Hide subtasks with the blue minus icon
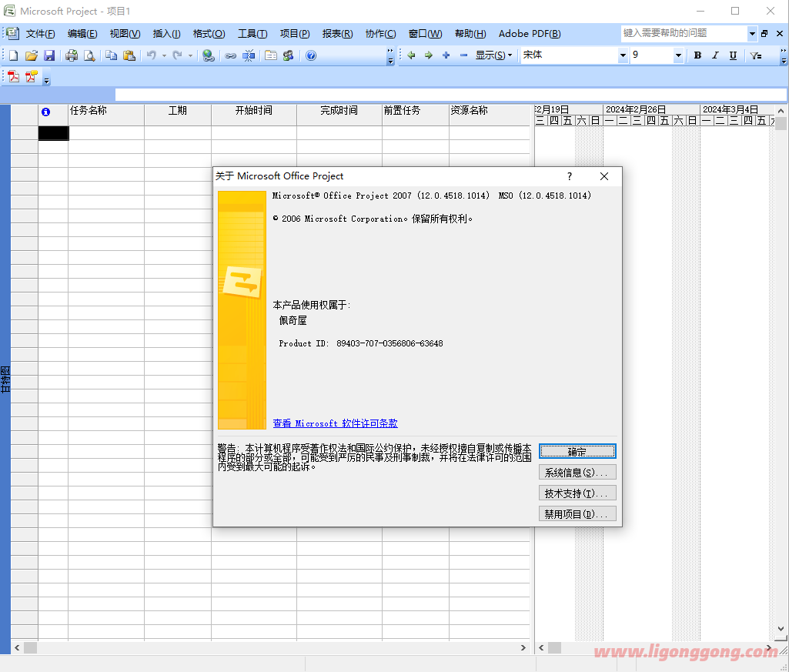 [x=463, y=55]
